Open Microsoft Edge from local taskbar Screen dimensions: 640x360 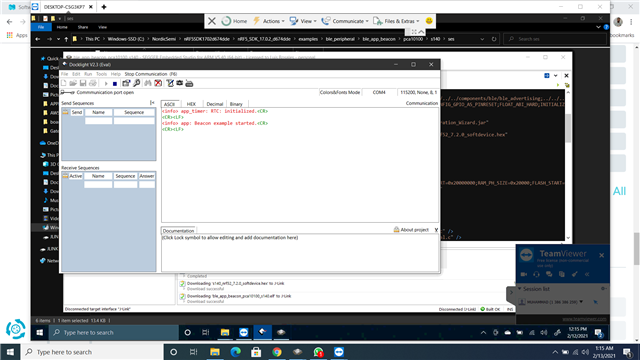tap(236, 352)
